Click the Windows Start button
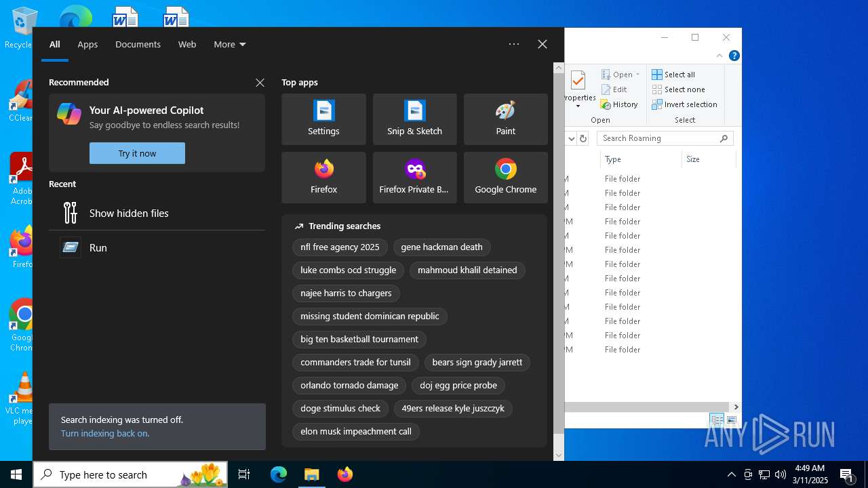Screen dimensions: 868x488 point(16,474)
